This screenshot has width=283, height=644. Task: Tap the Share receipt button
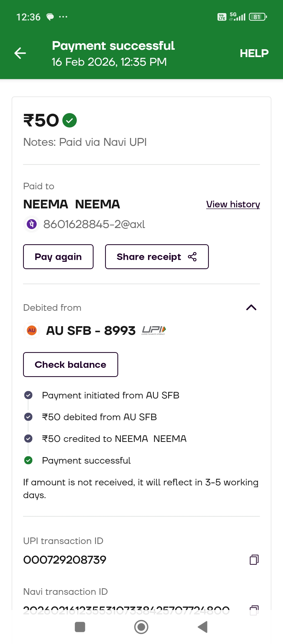pos(157,257)
